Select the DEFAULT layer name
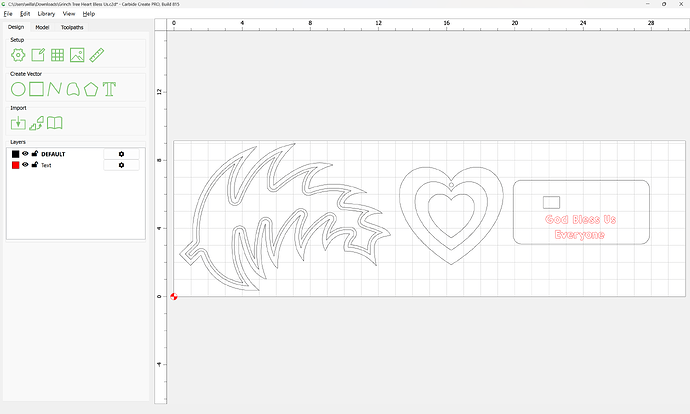The width and height of the screenshot is (690, 414). click(53, 154)
